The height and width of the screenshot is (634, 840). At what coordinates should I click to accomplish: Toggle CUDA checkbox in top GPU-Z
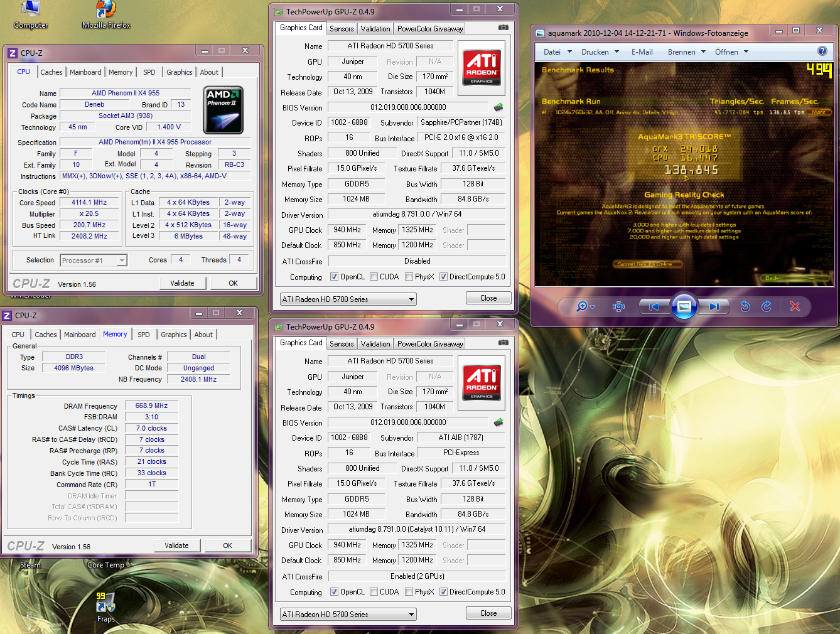[374, 277]
